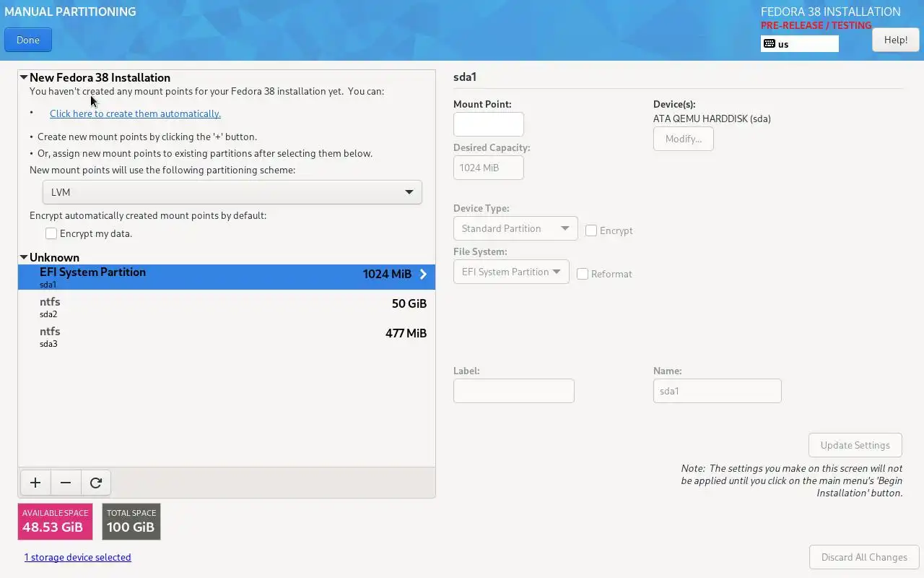Open the Help! button
This screenshot has width=924, height=578.
point(896,40)
